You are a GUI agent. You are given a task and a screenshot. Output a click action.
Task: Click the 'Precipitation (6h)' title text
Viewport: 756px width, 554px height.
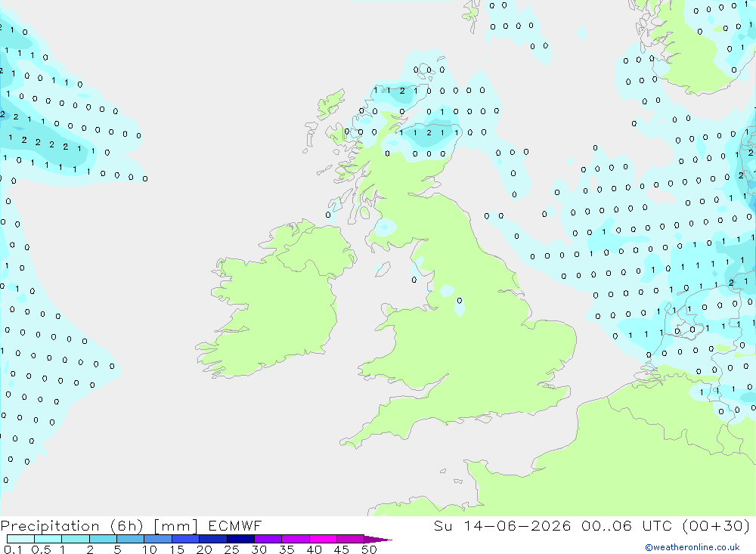pos(72,526)
